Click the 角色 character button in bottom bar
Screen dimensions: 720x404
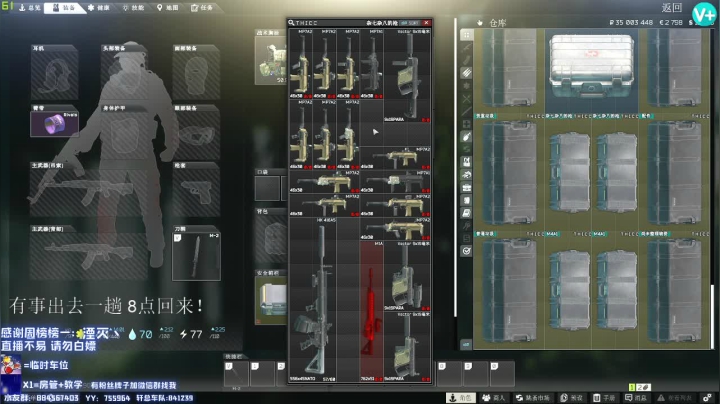point(461,398)
